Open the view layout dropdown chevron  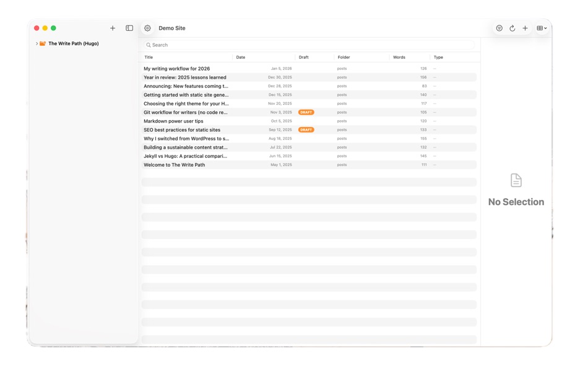pos(547,28)
